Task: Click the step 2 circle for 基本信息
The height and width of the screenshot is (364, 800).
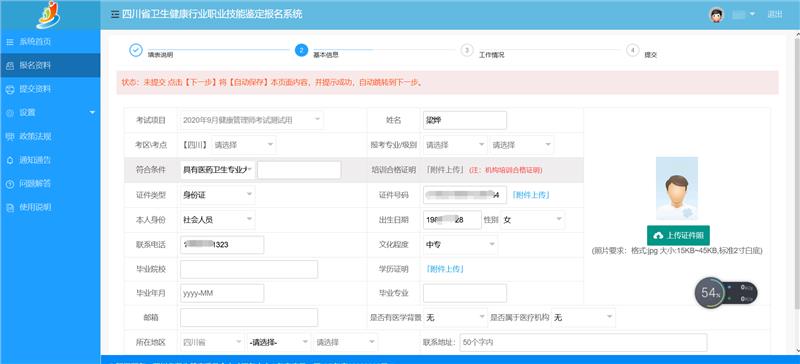Action: click(x=301, y=50)
